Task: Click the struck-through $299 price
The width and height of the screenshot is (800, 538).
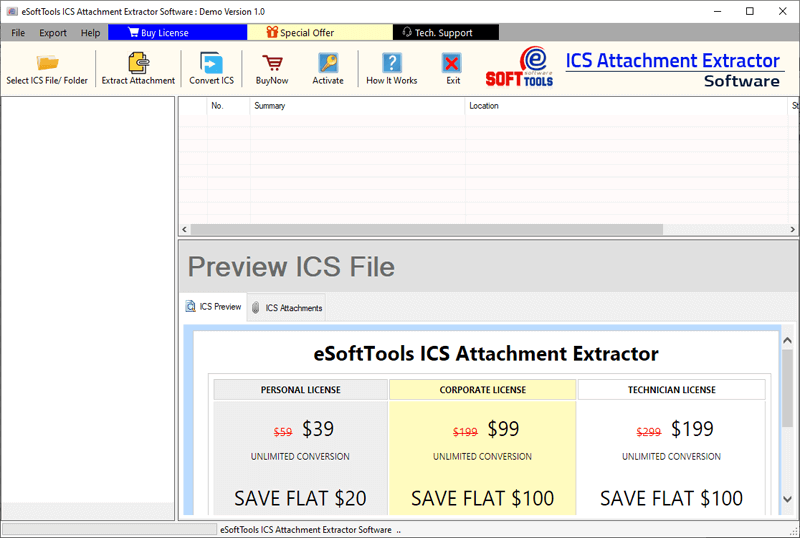Action: click(648, 432)
